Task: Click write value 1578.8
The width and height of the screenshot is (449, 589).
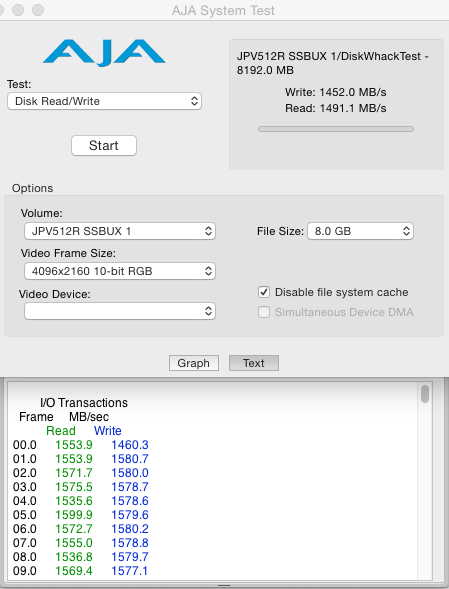Action: click(130, 543)
